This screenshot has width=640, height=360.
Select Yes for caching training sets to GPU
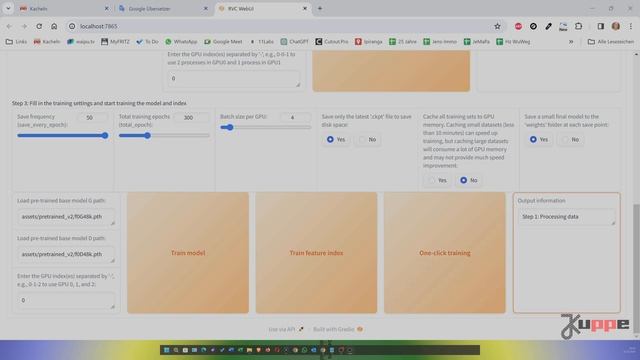click(437, 180)
